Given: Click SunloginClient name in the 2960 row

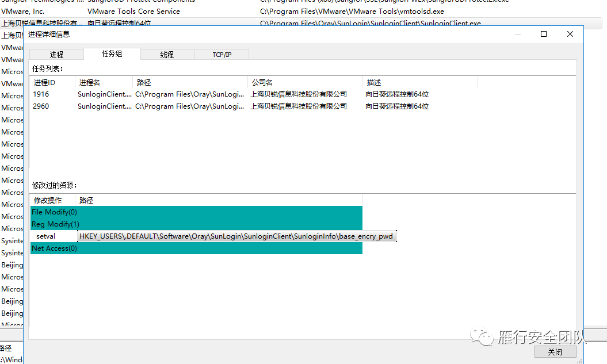Looking at the screenshot, I should pyautogui.click(x=105, y=106).
